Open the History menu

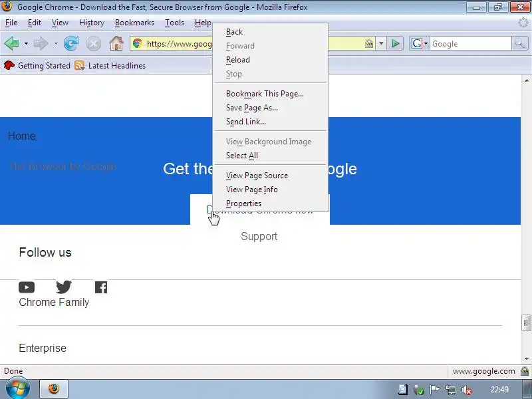(92, 23)
